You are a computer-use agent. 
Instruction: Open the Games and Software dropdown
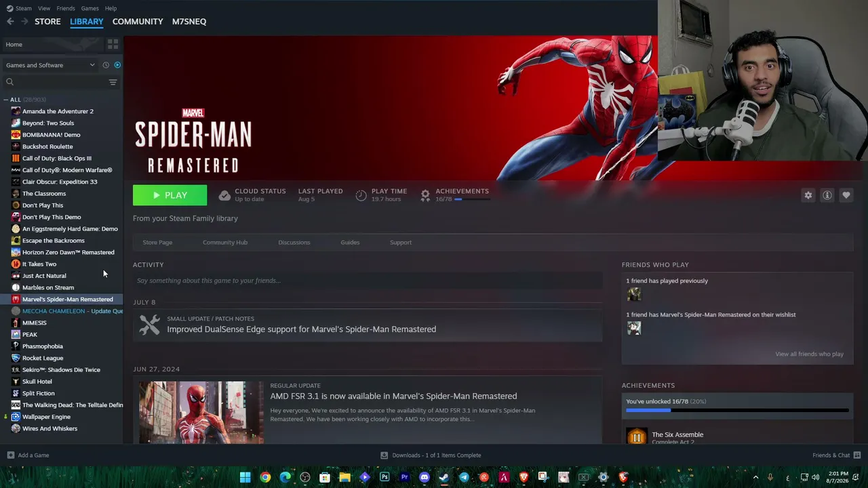(50, 65)
